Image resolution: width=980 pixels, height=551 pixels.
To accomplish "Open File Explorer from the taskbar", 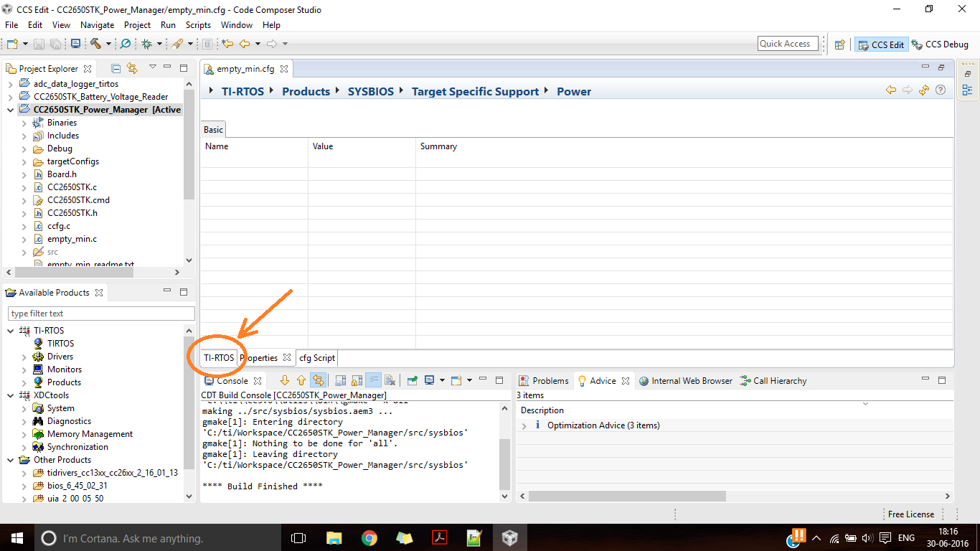I will 334,538.
